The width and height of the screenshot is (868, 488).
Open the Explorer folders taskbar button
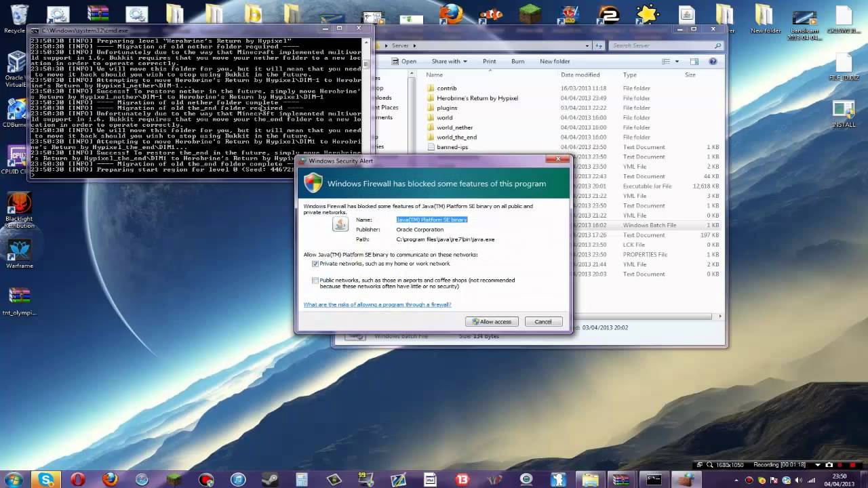590,479
